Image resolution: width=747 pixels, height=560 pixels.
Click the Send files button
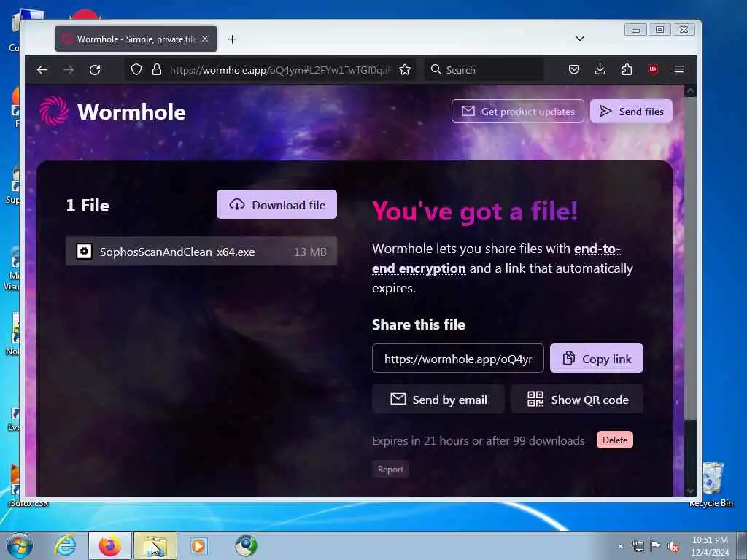click(x=631, y=111)
